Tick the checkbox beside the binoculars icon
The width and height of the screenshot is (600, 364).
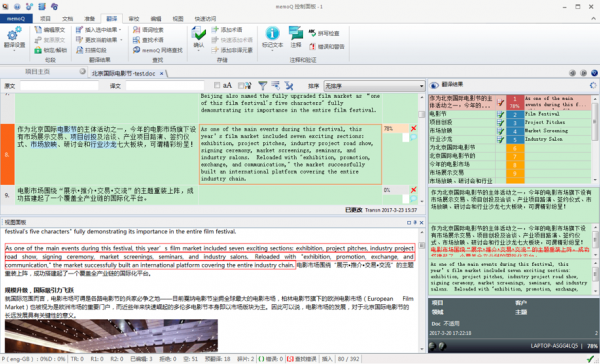[x=241, y=85]
